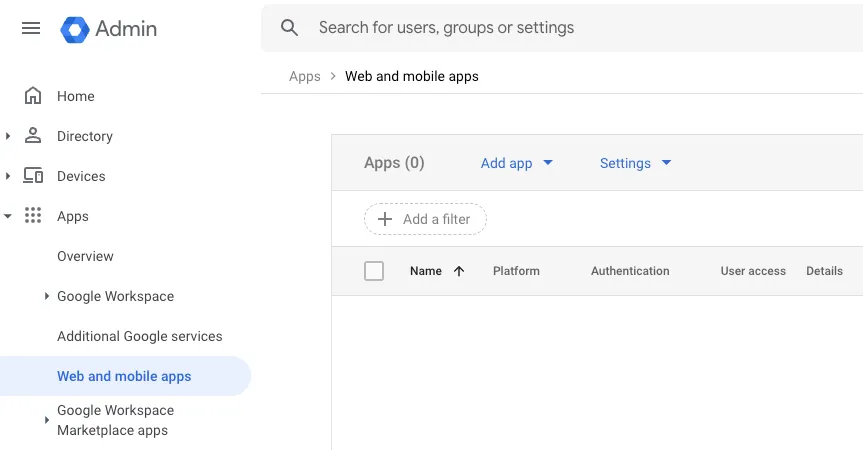
Task: Click Apps breadcrumb link
Action: click(305, 76)
